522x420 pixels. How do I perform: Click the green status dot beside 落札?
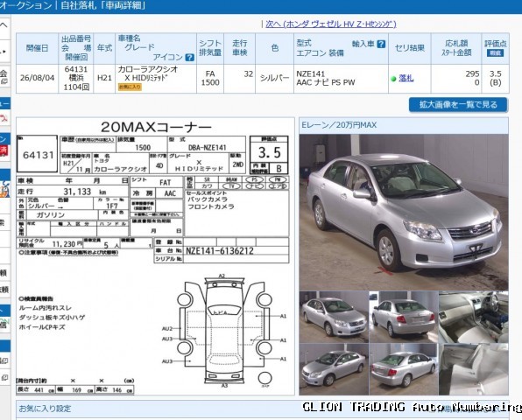pyautogui.click(x=393, y=79)
